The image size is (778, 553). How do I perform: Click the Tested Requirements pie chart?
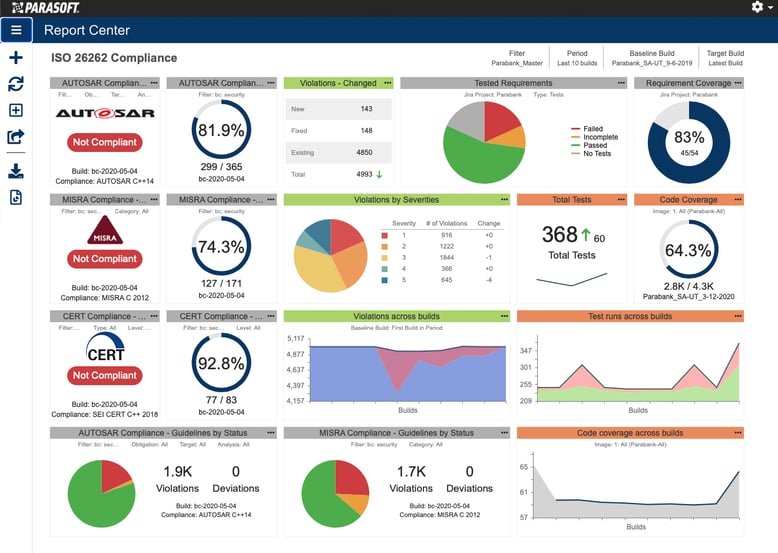tap(484, 142)
